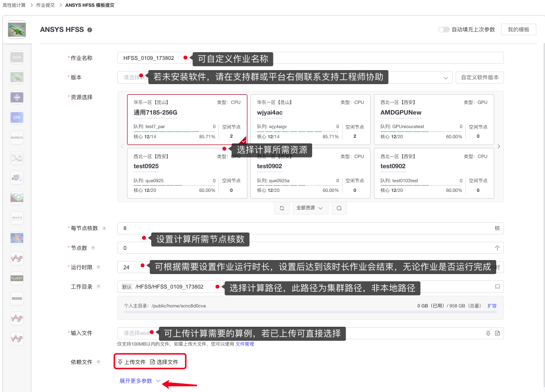Open the NUMECA template icon
The image size is (545, 392).
click(x=17, y=137)
